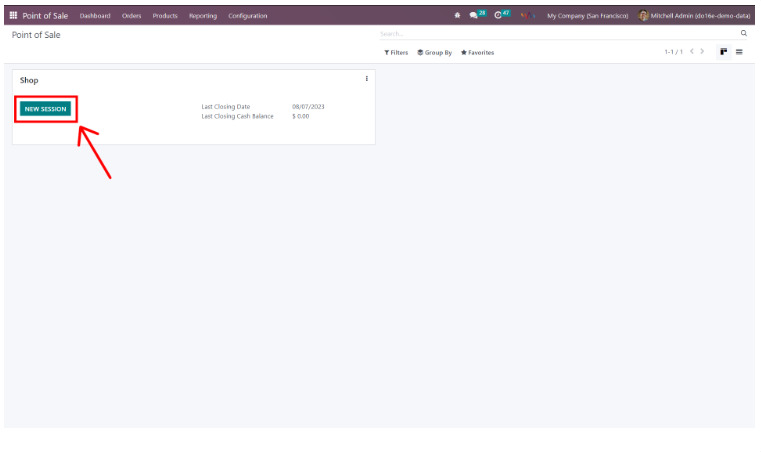Open Shop card three-dot menu
The image size is (761, 452).
(x=366, y=79)
